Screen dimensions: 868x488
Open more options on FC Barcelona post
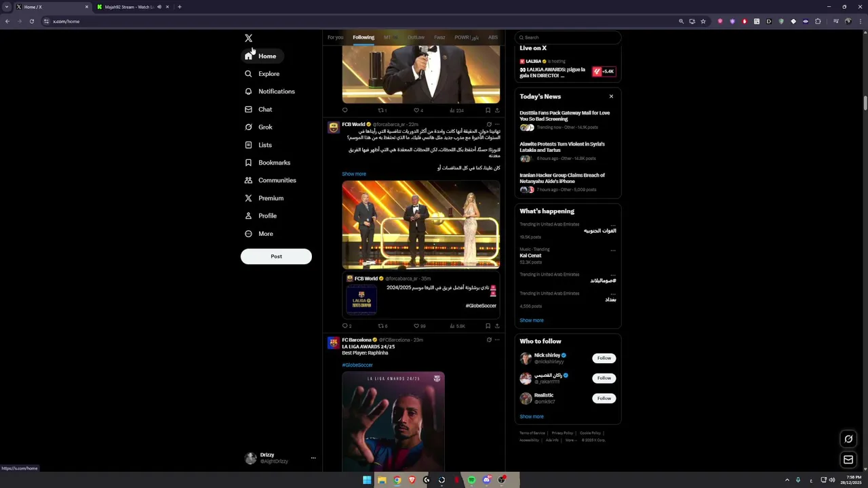pos(497,340)
